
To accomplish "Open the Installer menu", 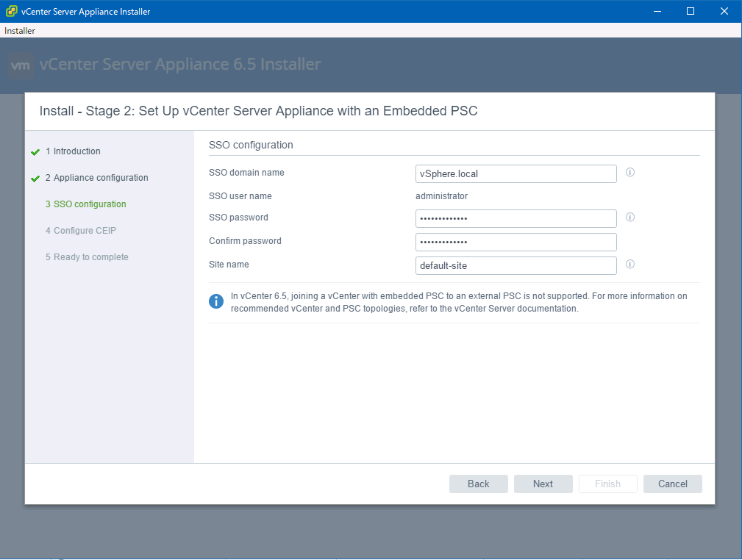I will click(20, 31).
